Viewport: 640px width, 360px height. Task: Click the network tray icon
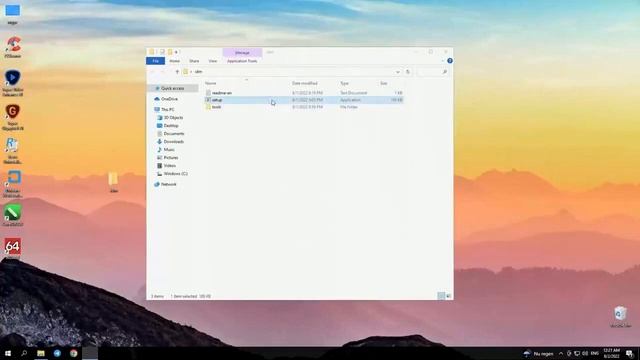577,353
